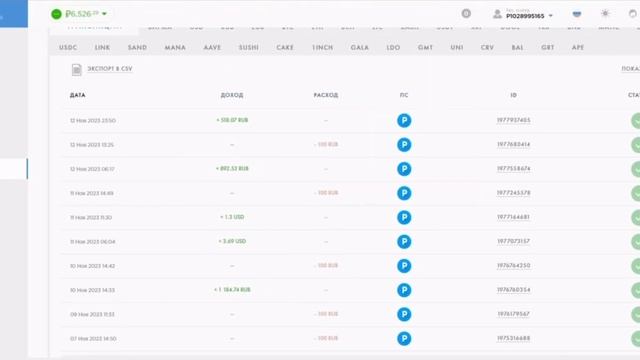Click Payeer icon in 12 Ноя 13:25 row
640x360 pixels.
pyautogui.click(x=404, y=144)
